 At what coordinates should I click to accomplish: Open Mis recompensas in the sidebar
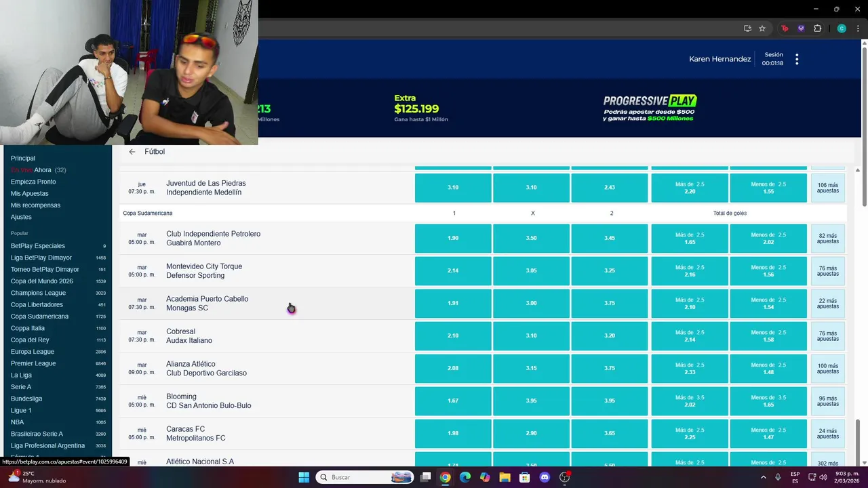point(35,205)
